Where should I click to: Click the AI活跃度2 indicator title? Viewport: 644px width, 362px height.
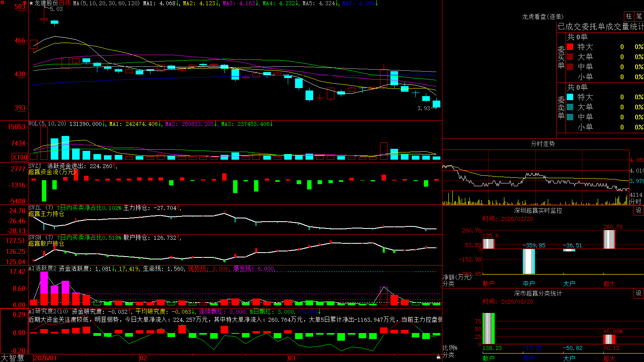pyautogui.click(x=43, y=268)
